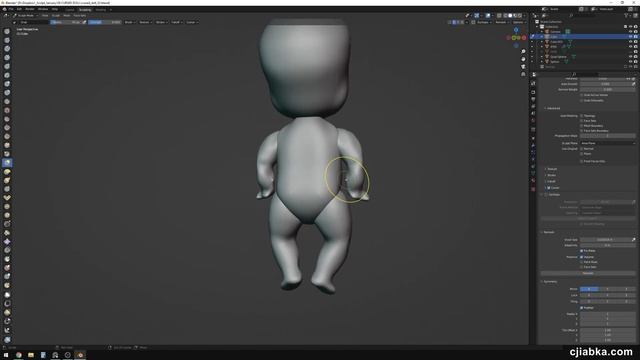
Task: Switch to the Layout workspace tab
Action: pyautogui.click(x=70, y=9)
